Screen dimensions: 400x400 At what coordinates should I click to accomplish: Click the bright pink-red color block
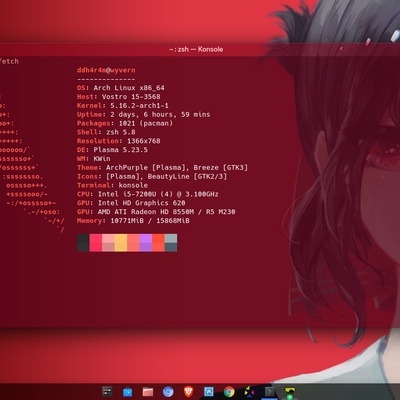click(x=96, y=243)
